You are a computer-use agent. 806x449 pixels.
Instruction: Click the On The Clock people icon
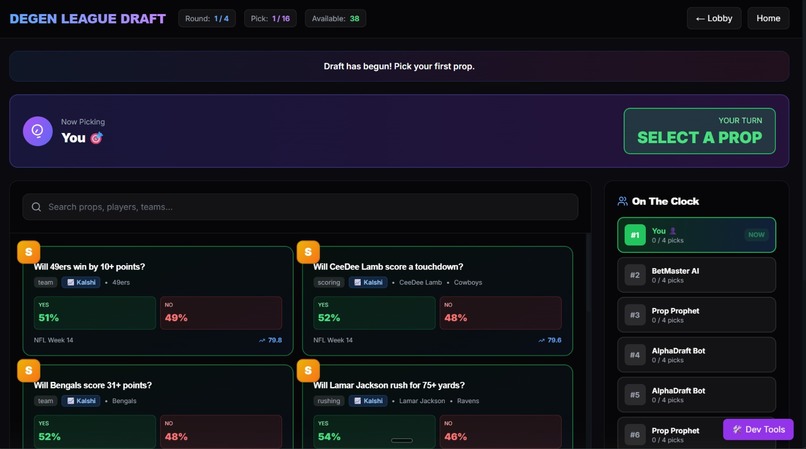point(622,201)
